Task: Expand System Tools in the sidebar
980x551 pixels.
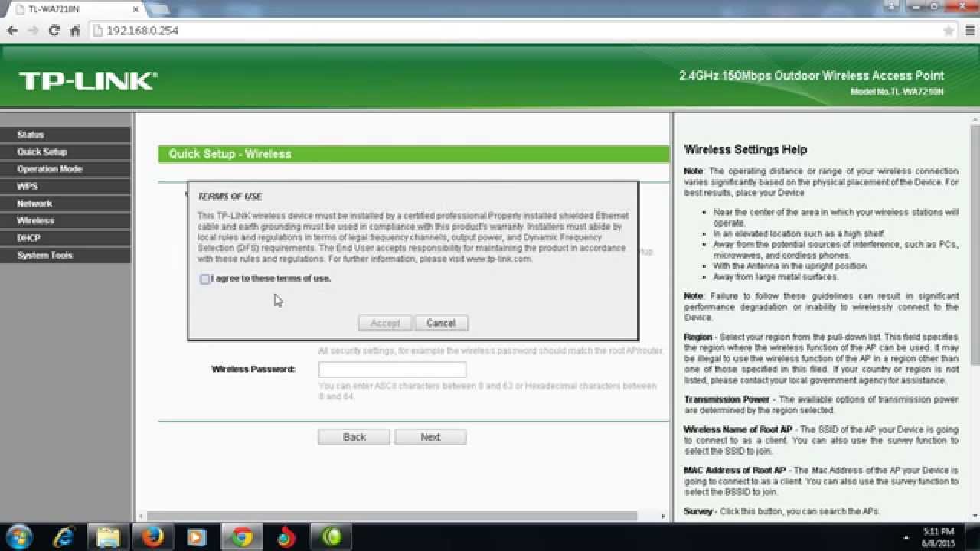Action: pos(65,256)
